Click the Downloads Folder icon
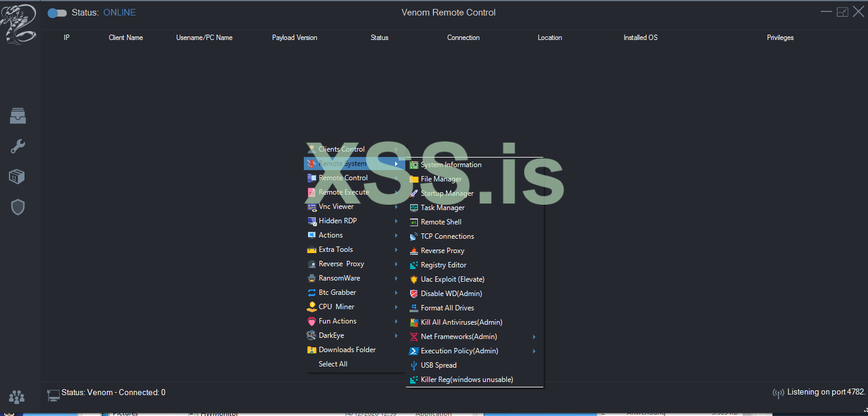This screenshot has width=868, height=416. coord(312,350)
